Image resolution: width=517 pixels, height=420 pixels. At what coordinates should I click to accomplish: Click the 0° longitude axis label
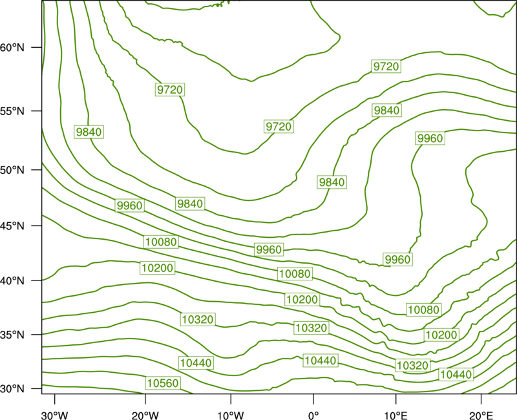pos(313,415)
